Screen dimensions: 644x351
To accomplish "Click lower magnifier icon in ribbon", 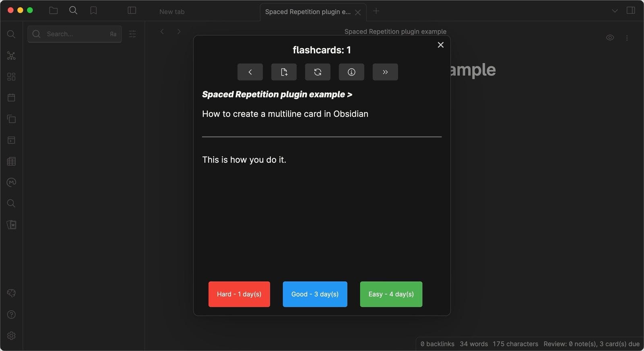I will 11,203.
